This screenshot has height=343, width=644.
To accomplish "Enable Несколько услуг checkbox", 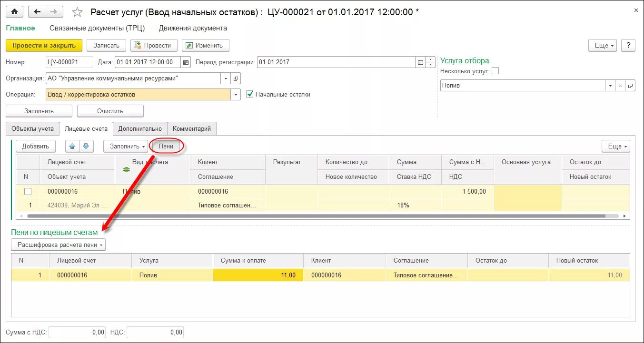I will click(x=495, y=71).
